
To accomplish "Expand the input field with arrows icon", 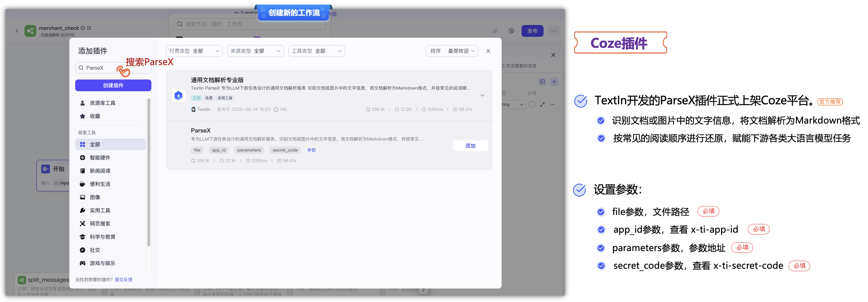I will [542, 105].
